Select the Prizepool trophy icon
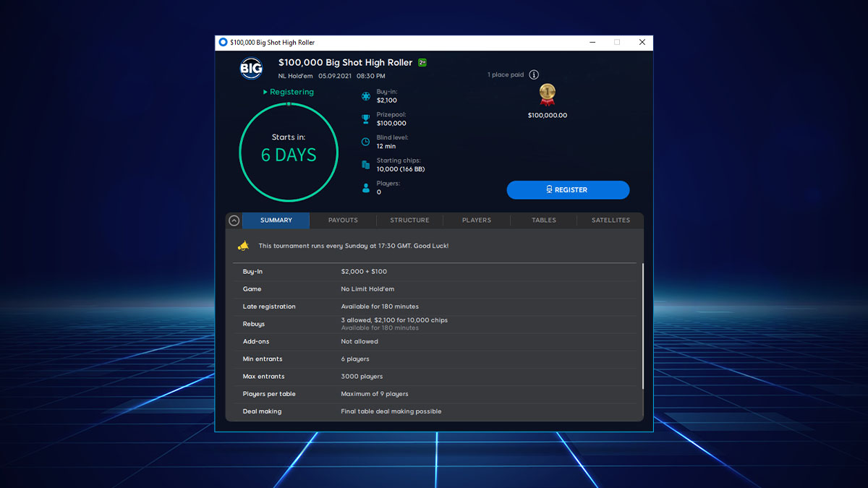 click(x=365, y=119)
